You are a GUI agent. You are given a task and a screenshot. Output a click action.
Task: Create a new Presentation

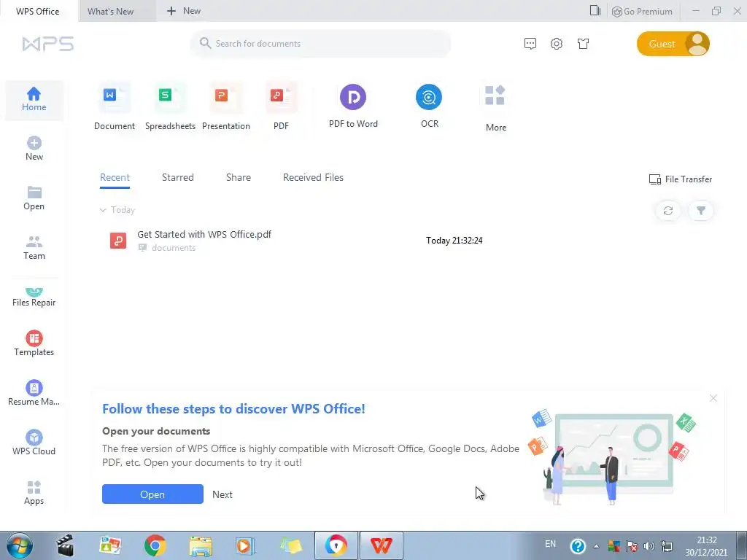click(226, 108)
